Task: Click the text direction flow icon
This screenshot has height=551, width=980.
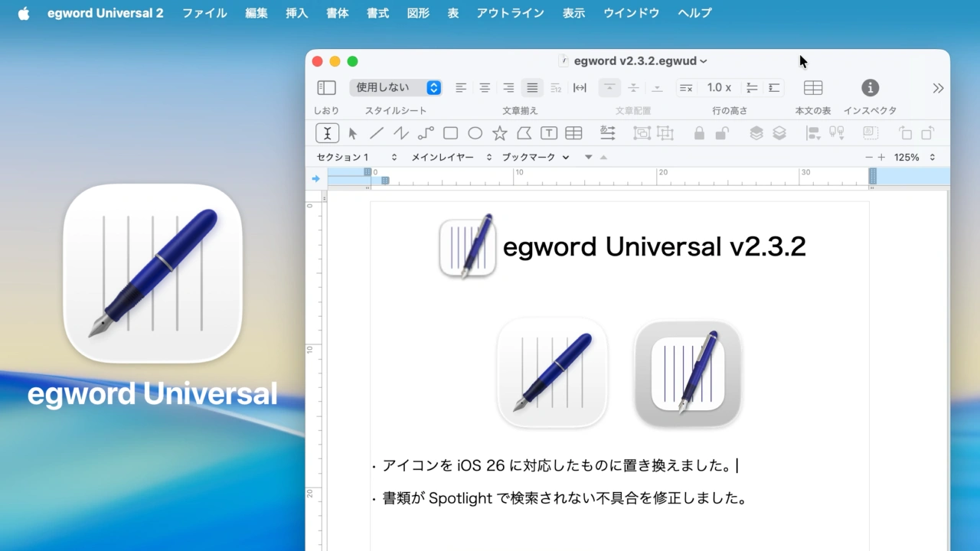Action: [607, 133]
